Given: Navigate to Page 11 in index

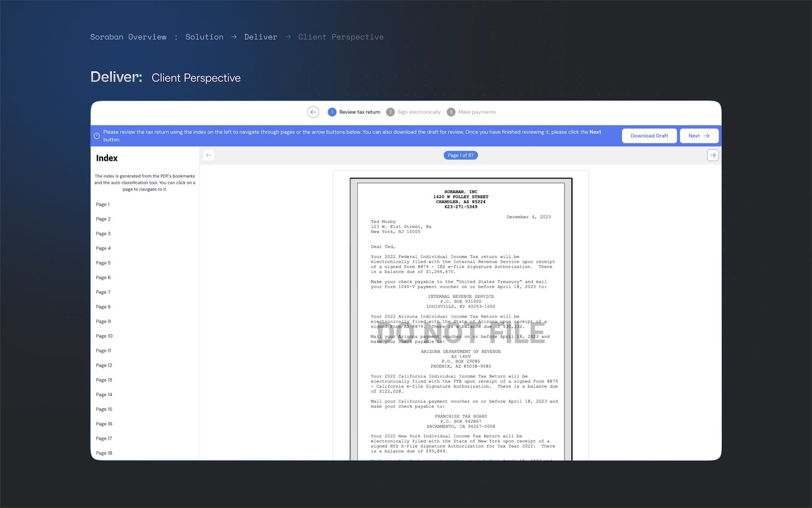Looking at the screenshot, I should 104,351.
